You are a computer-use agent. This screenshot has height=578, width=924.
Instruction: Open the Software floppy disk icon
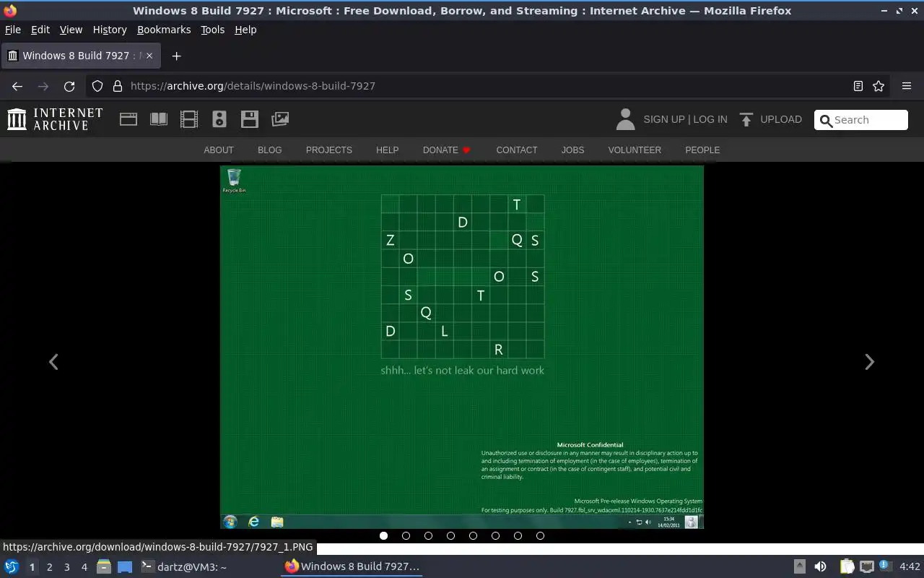click(250, 119)
